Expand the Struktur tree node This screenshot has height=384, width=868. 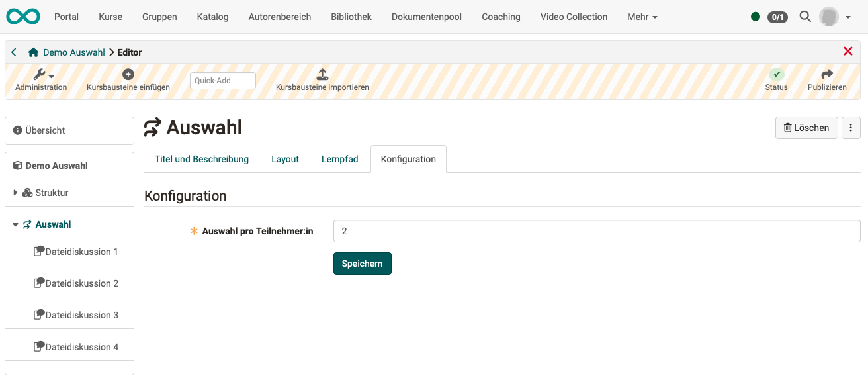click(x=16, y=193)
